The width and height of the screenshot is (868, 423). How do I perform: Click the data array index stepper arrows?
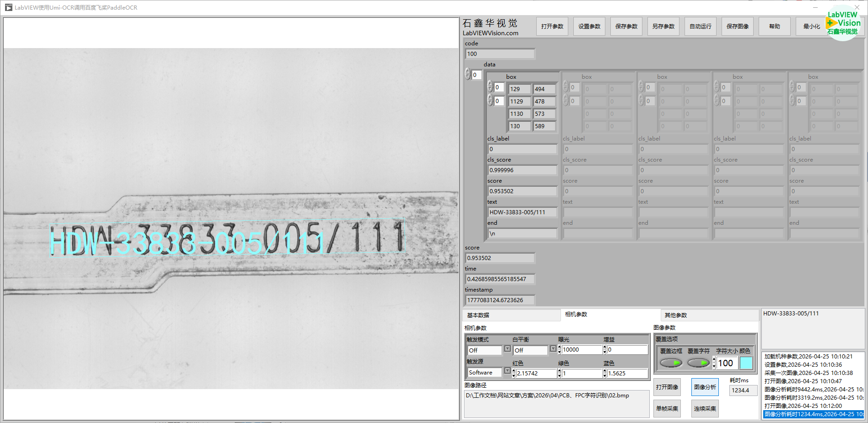pos(468,74)
